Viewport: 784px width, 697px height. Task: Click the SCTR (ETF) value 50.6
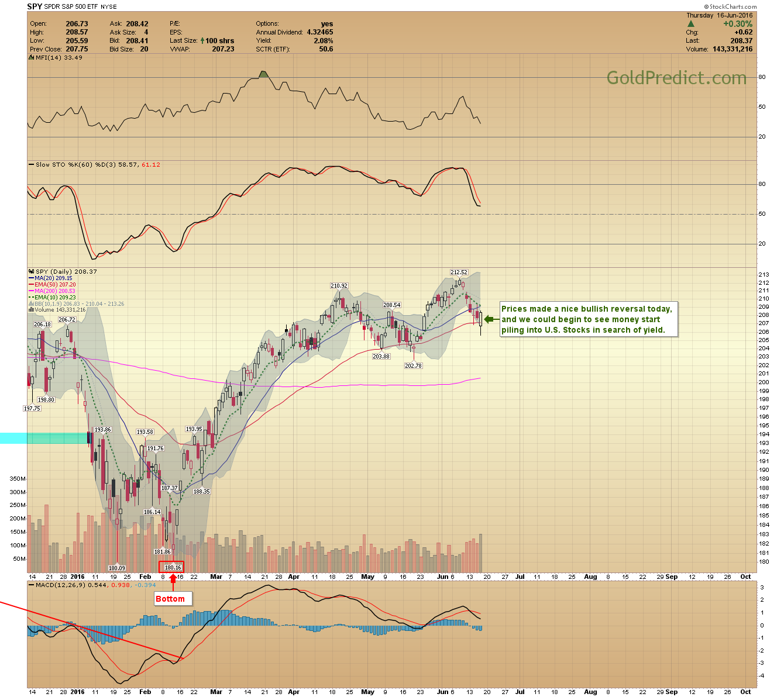(x=326, y=49)
